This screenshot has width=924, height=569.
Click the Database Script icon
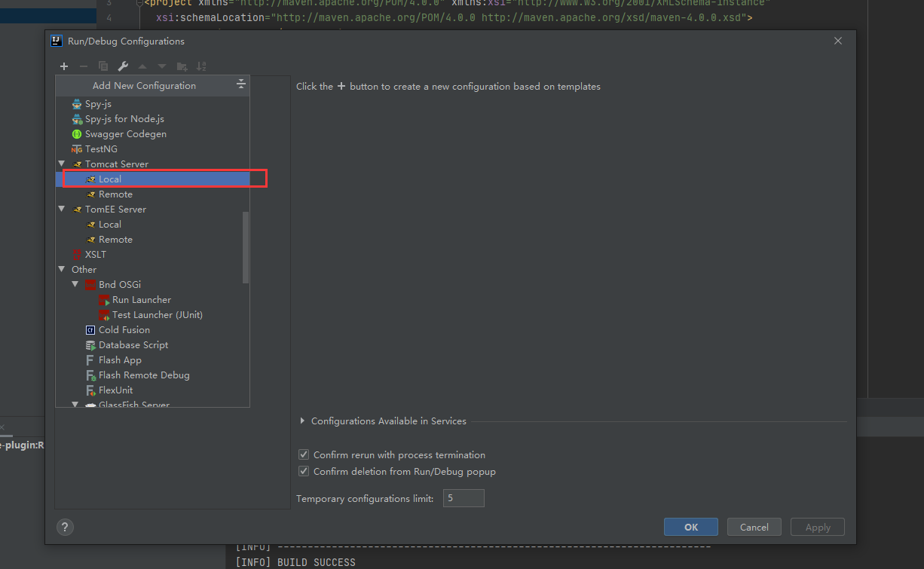pos(90,345)
